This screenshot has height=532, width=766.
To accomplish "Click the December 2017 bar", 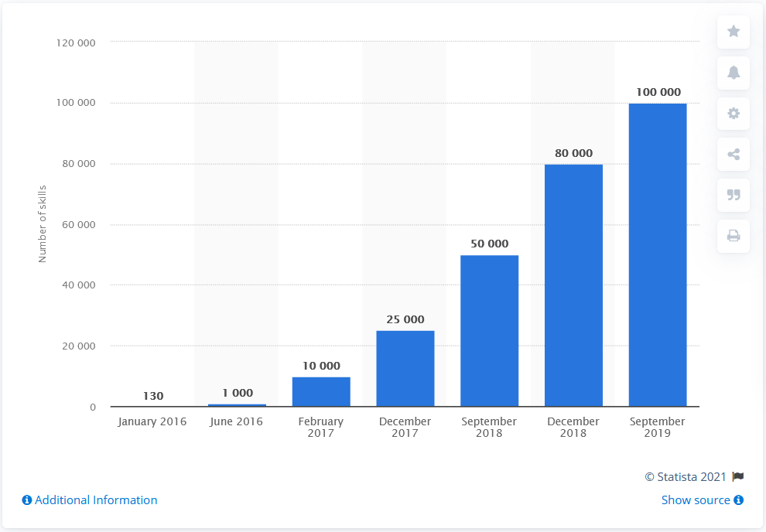I will [405, 369].
